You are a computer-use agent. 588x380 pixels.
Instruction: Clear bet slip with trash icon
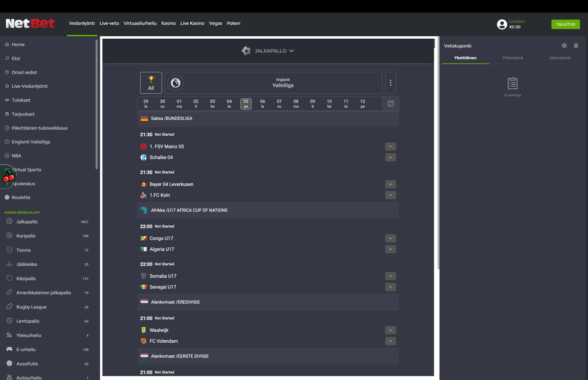coord(576,46)
